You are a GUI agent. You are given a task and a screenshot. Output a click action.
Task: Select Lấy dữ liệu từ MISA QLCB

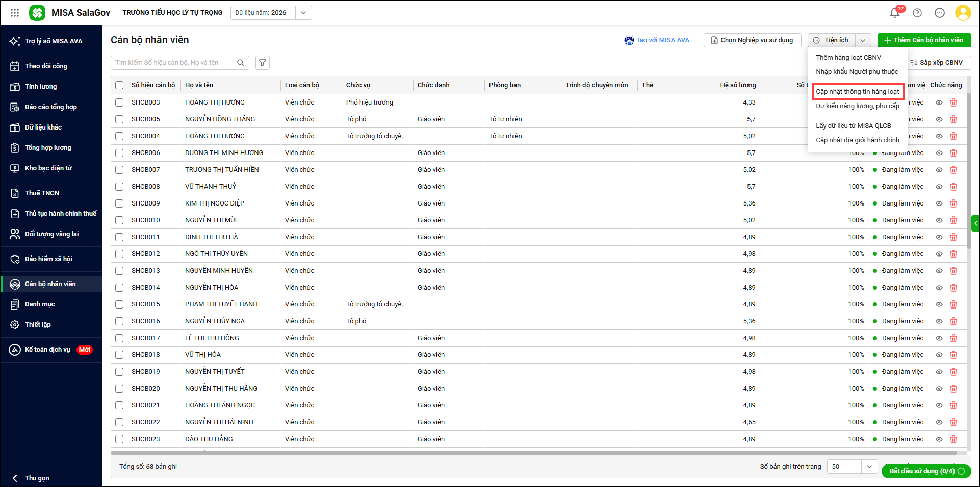854,126
